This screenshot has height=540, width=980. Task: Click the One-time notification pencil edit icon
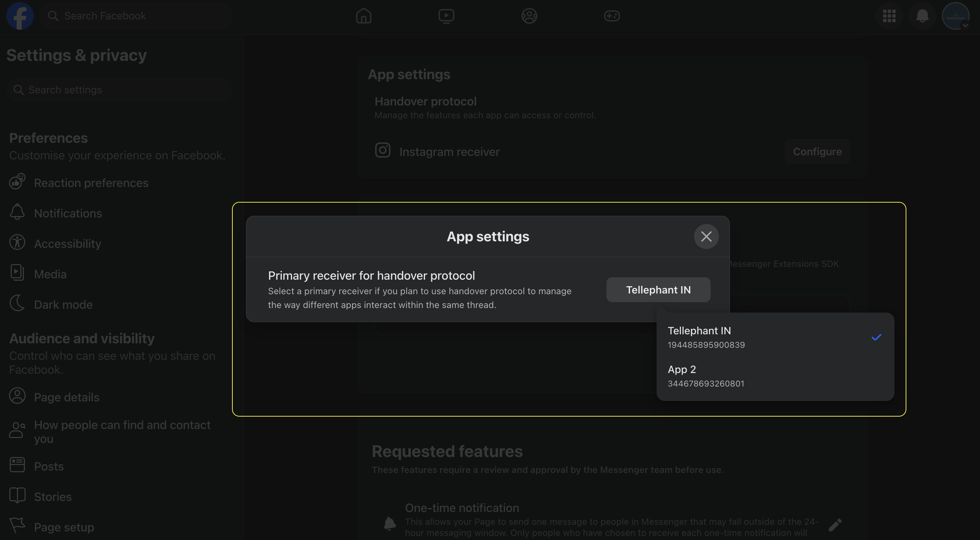click(835, 525)
